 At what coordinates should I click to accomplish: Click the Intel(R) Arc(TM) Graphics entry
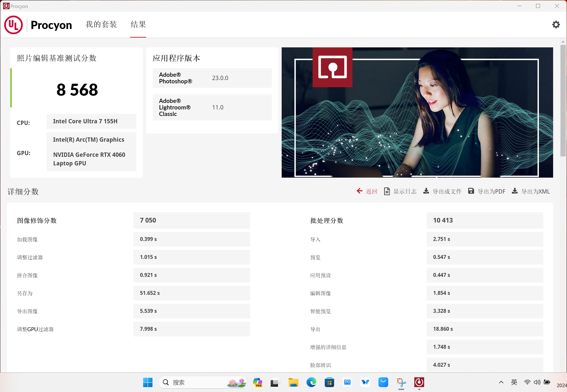[89, 139]
